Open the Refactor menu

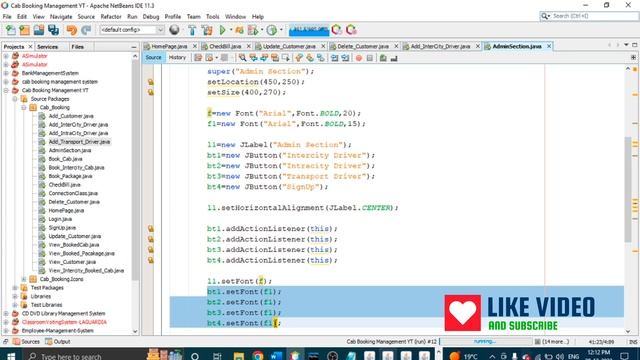coord(111,17)
